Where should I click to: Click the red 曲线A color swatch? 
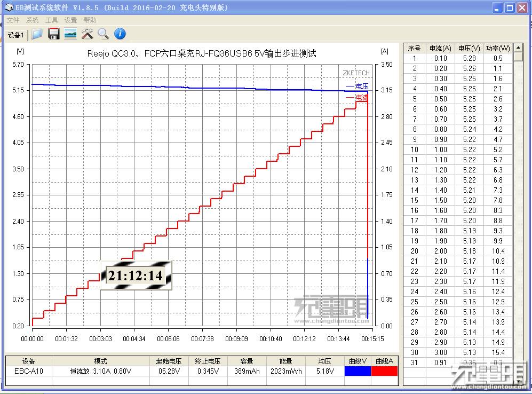(384, 371)
